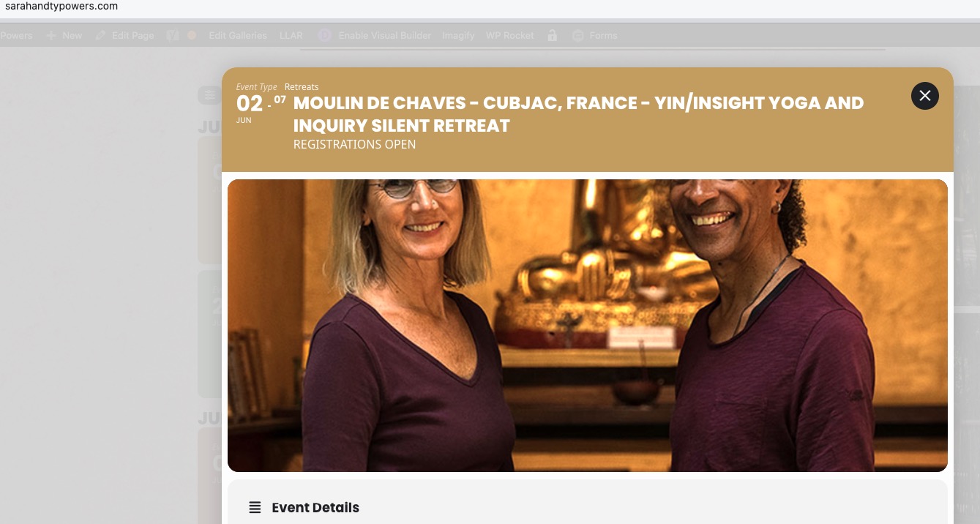Click the Event Details list icon

point(255,507)
